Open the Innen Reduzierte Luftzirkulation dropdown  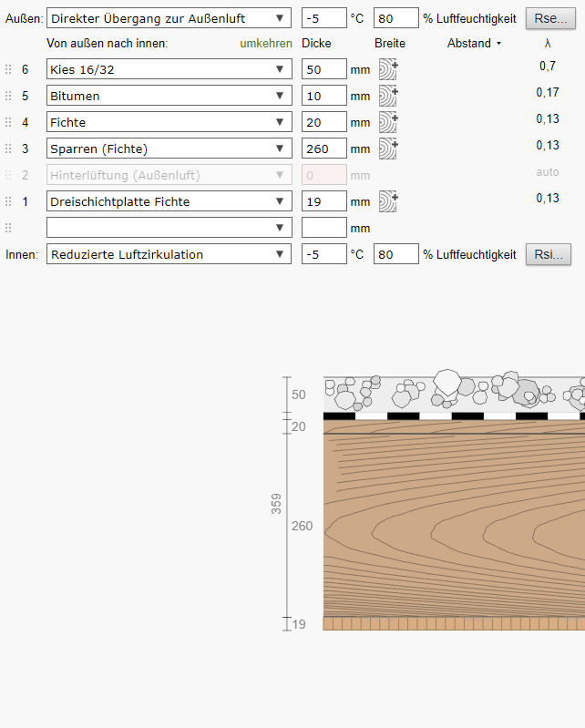point(169,254)
